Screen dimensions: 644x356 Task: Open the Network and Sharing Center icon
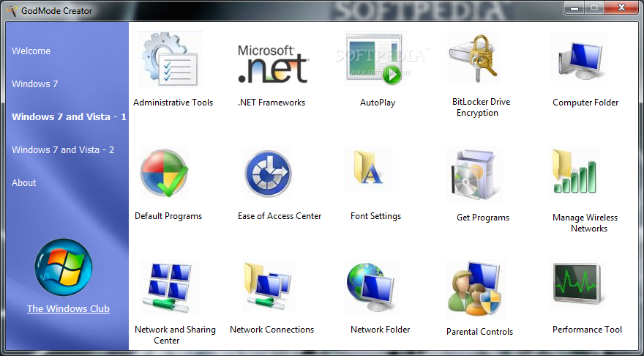coord(169,286)
